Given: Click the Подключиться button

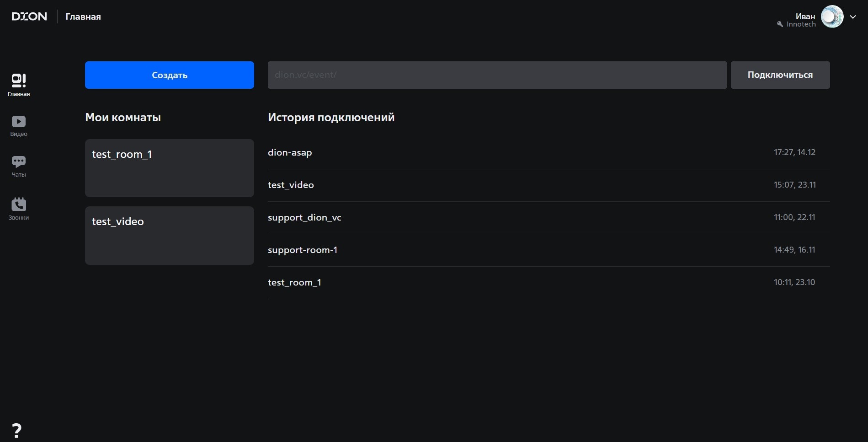Looking at the screenshot, I should [780, 75].
